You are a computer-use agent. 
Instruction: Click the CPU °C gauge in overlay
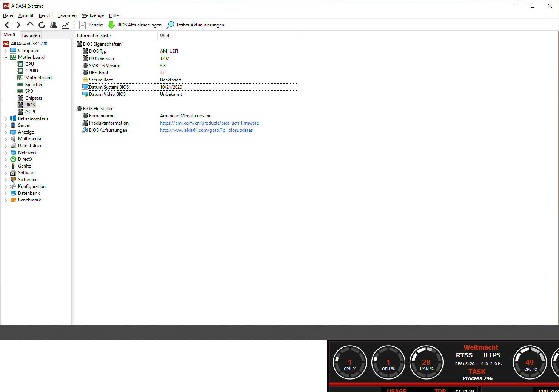530,363
